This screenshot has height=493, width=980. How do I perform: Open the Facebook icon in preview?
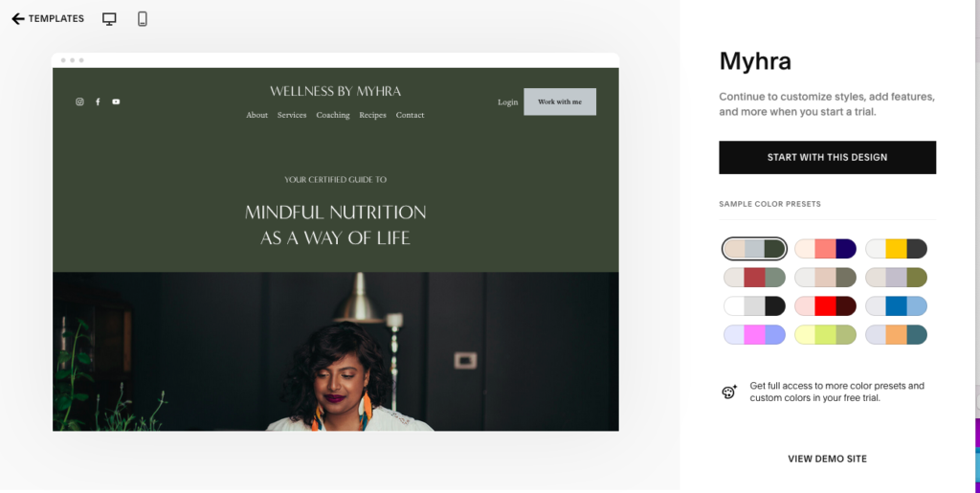(98, 101)
